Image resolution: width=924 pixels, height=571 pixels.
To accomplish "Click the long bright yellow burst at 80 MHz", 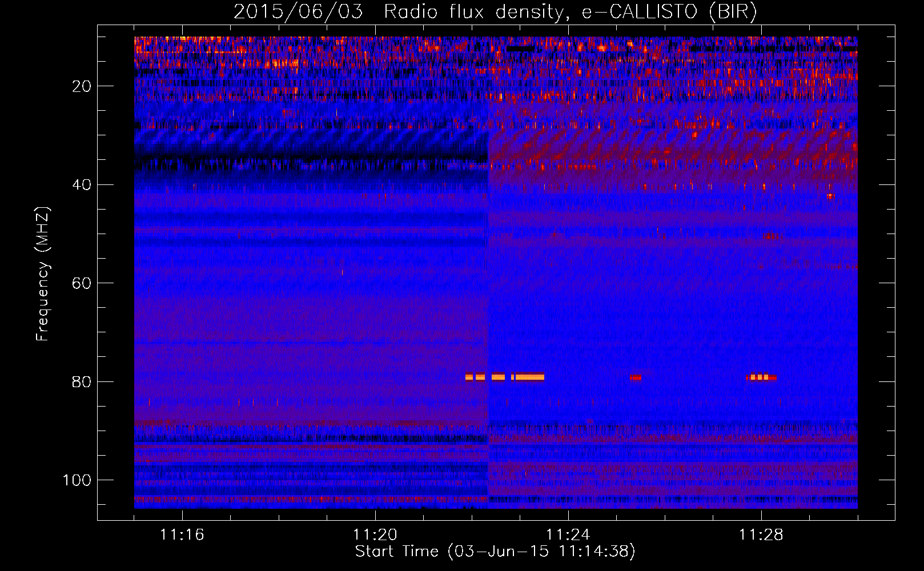I will [529, 377].
